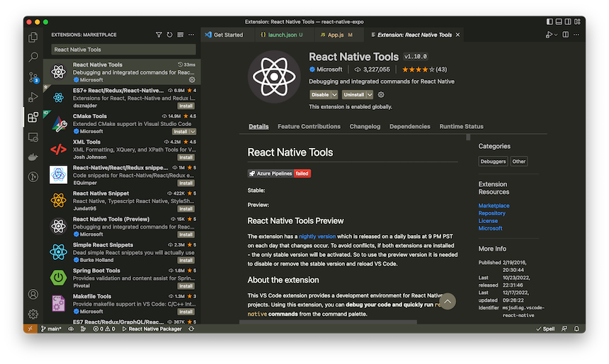Image resolution: width=609 pixels, height=364 pixels.
Task: Refresh the extensions list
Action: [170, 35]
